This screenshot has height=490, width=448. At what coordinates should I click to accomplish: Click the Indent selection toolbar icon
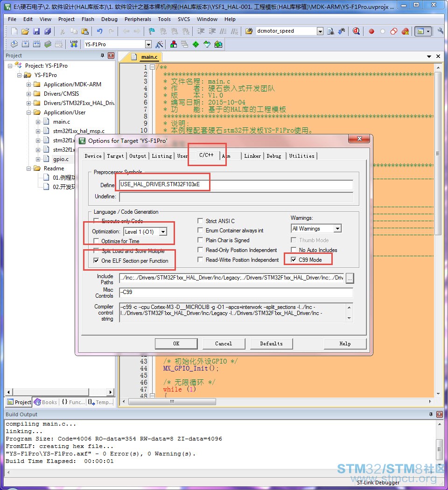201,31
